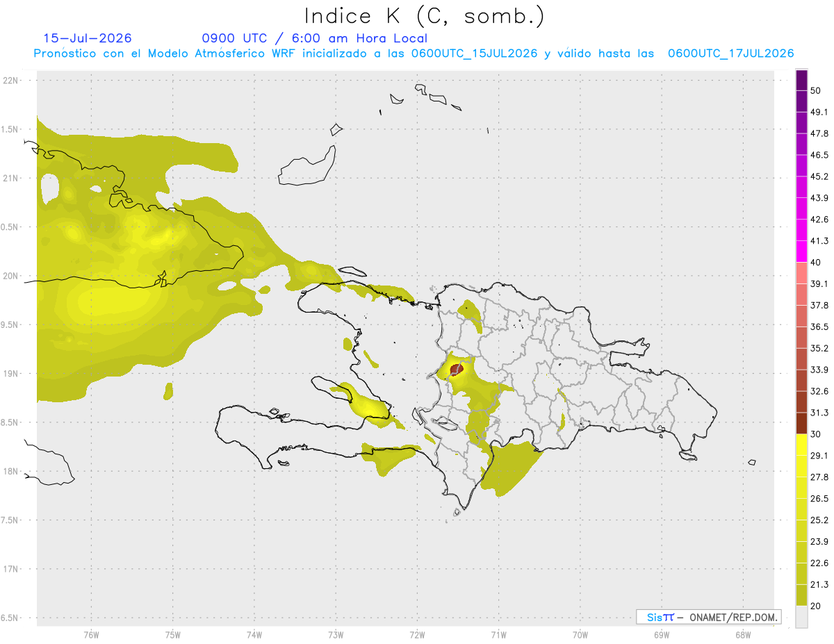Click the '20N' latitude label
This screenshot has height=644, width=834.
(12, 276)
